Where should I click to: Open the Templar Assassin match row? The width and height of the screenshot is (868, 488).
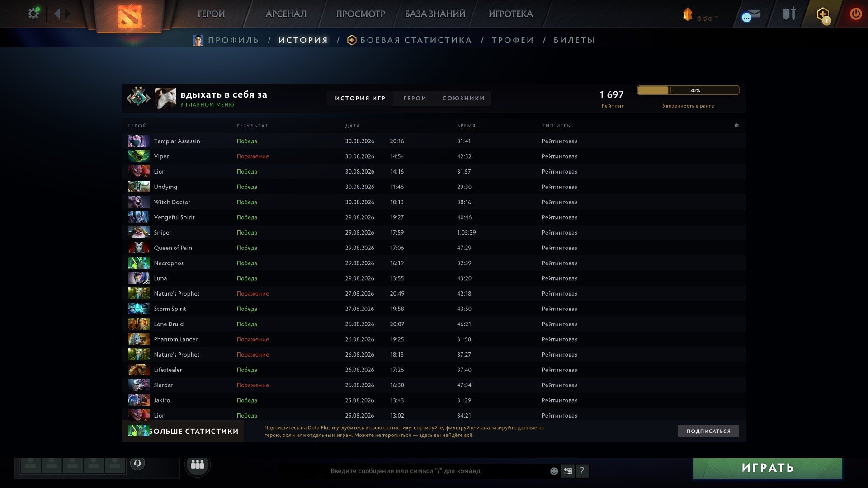[x=434, y=141]
